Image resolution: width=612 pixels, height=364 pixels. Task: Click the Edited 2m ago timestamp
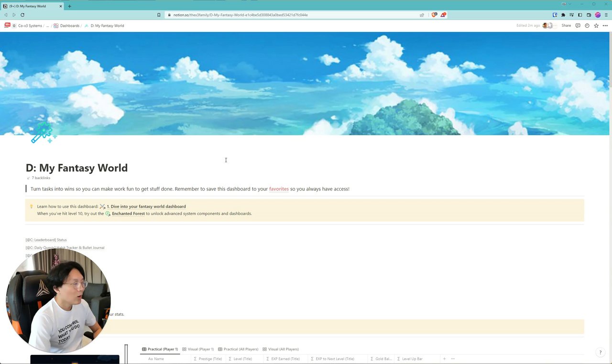coord(528,25)
